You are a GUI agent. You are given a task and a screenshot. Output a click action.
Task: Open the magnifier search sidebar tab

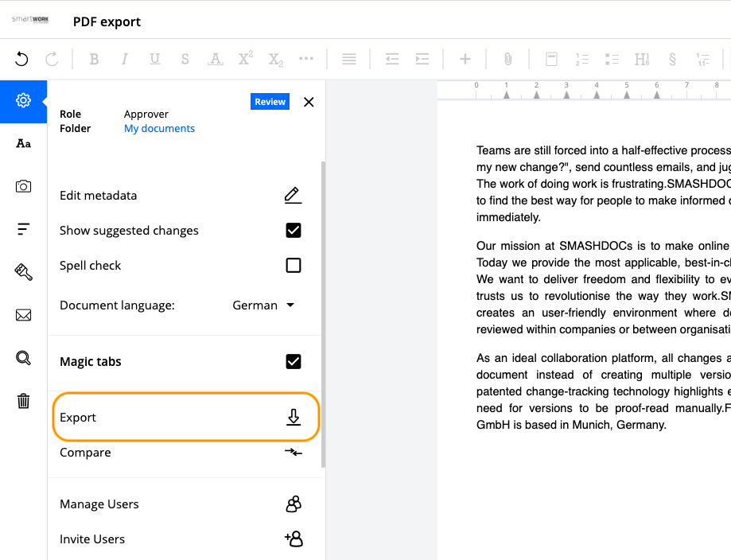(23, 358)
